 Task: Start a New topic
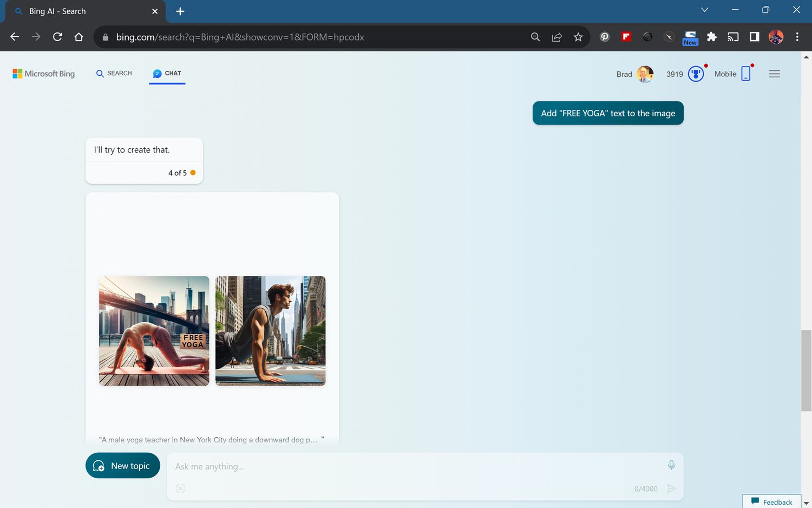[x=123, y=466]
